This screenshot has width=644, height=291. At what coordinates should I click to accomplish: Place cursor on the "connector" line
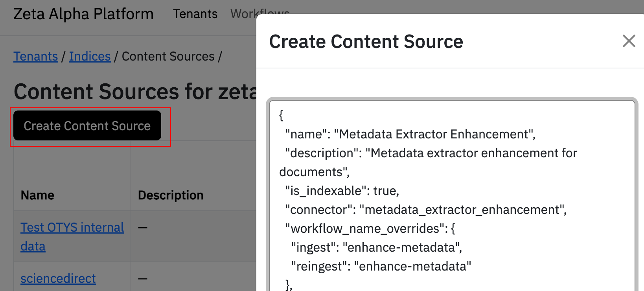(426, 210)
